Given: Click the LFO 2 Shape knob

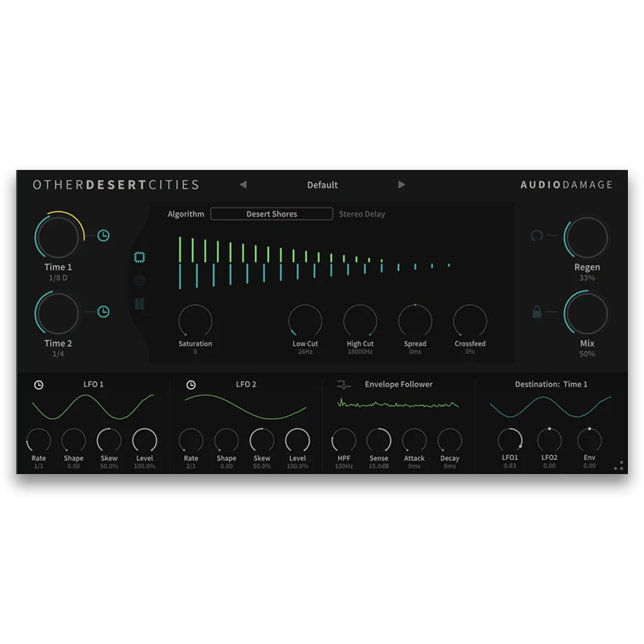Looking at the screenshot, I should [227, 440].
